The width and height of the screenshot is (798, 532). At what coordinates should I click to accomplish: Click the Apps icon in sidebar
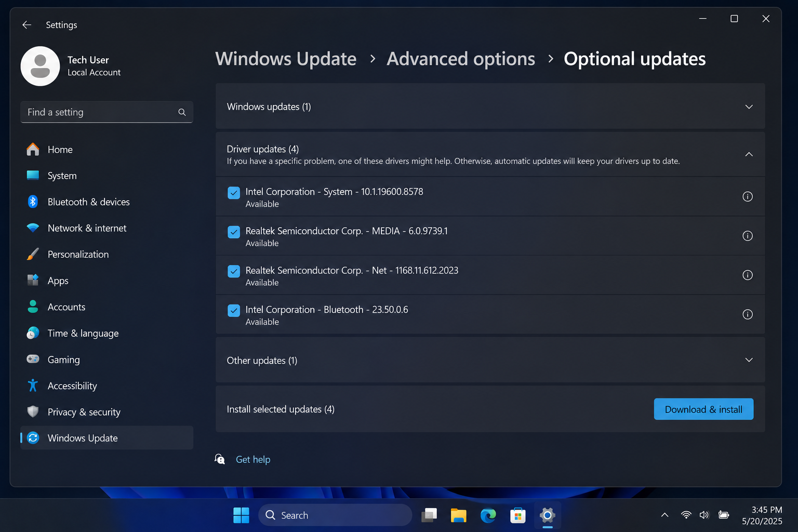(33, 281)
